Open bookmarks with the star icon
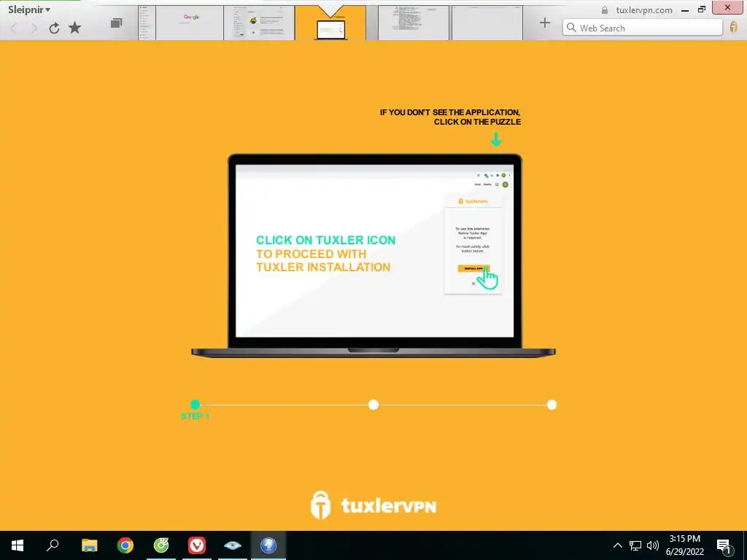747x560 pixels. pos(75,28)
